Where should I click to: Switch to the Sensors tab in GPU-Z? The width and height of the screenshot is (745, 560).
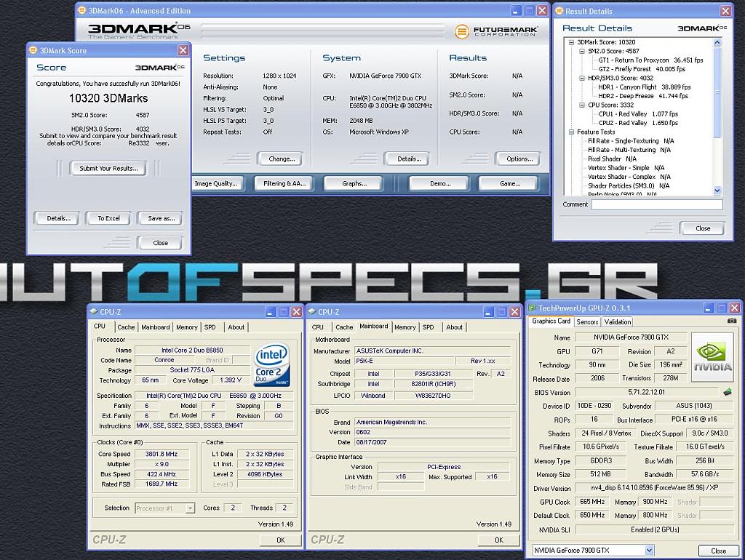coord(587,322)
